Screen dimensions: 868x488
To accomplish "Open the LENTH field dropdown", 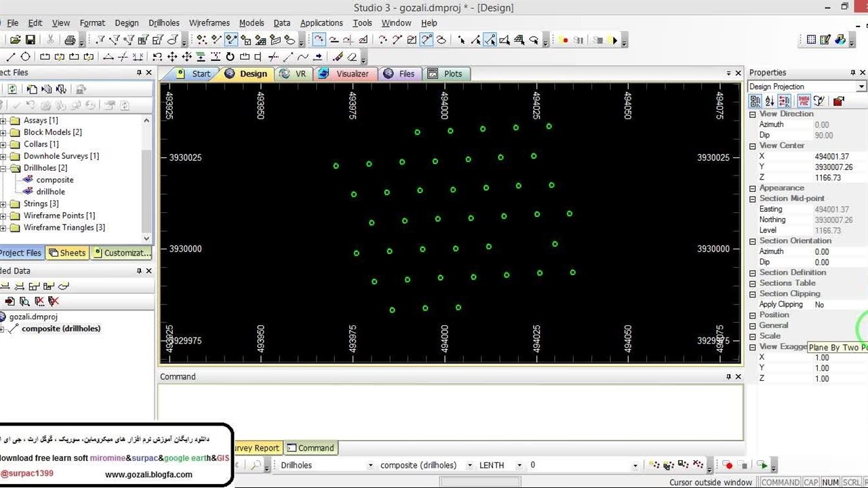I will point(519,465).
